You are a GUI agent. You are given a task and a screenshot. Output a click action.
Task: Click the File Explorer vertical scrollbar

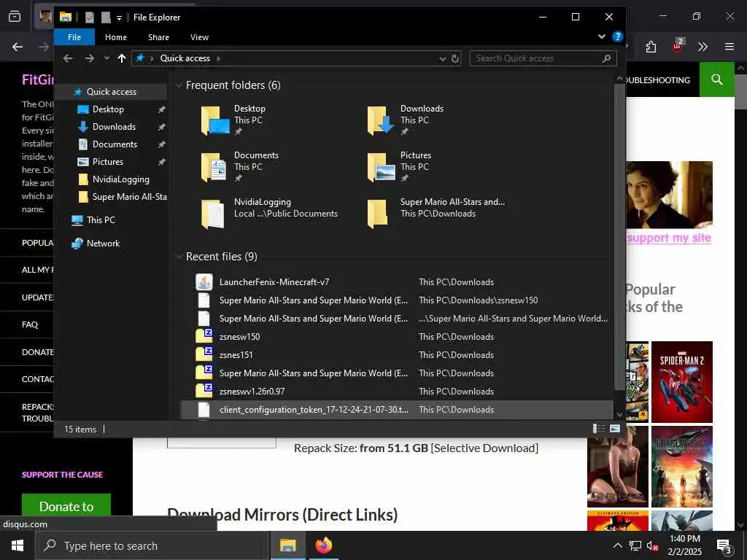[x=619, y=236]
